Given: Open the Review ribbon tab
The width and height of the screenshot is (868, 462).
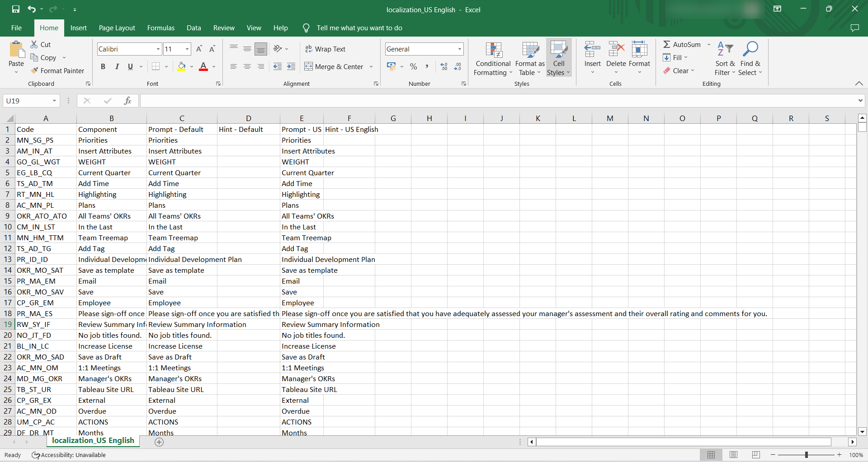Looking at the screenshot, I should [223, 28].
